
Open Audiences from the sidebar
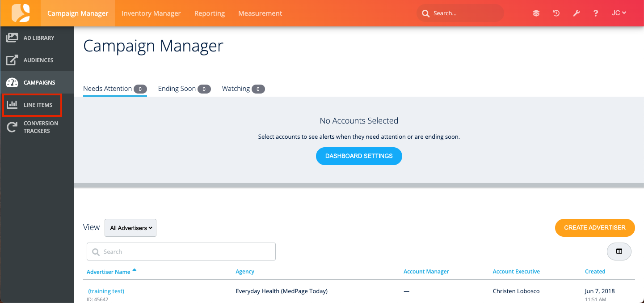coord(38,60)
